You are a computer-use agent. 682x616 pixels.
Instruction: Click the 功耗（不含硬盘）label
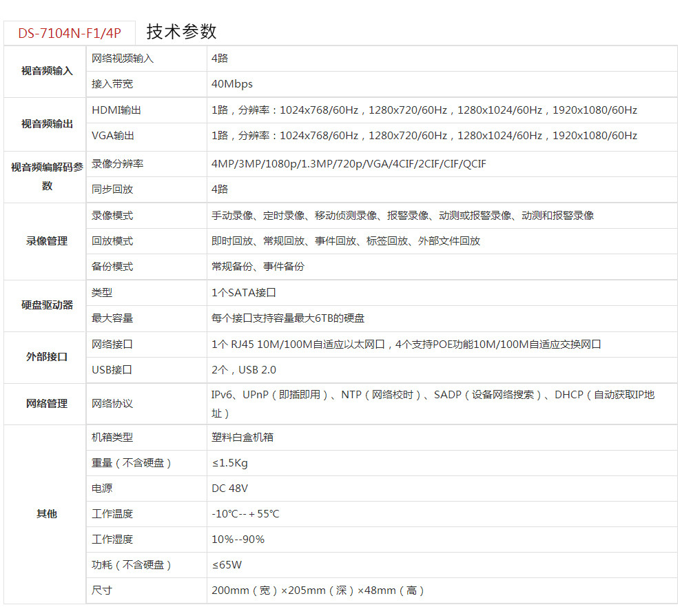[132, 565]
